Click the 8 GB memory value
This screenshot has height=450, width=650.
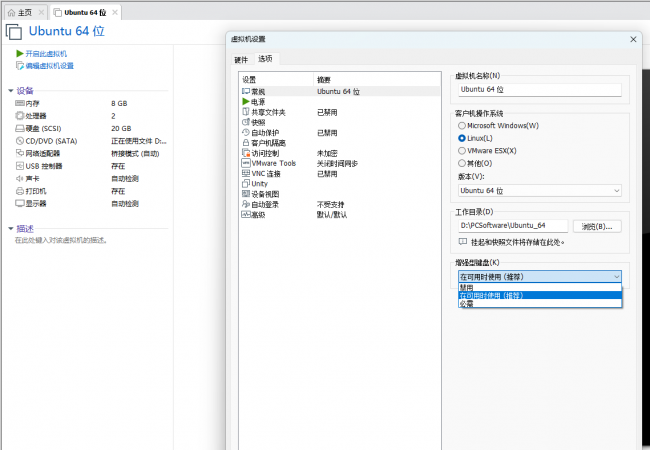coord(119,104)
